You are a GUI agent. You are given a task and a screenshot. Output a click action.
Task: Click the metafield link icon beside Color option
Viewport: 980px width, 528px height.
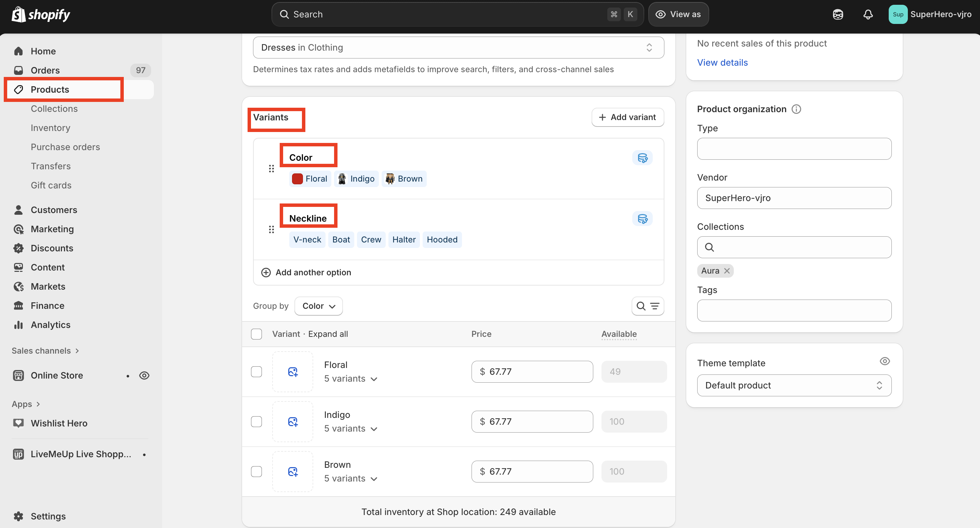pyautogui.click(x=642, y=158)
